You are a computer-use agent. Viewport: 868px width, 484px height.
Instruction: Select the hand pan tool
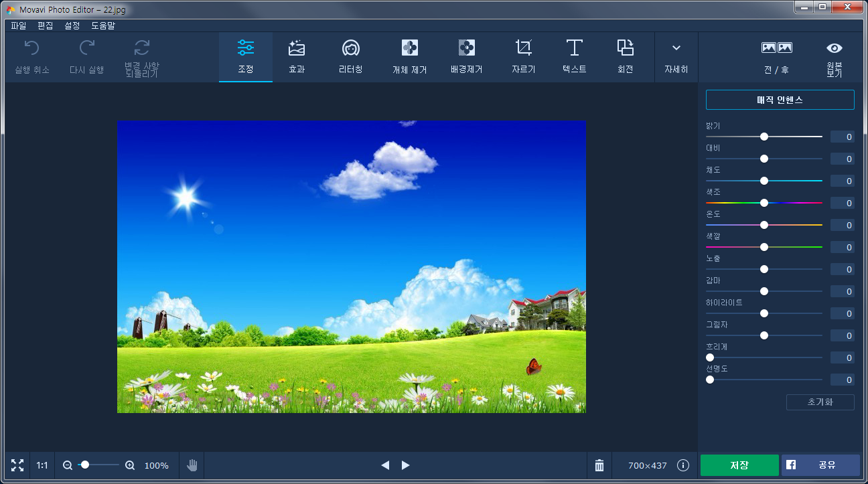tap(192, 465)
